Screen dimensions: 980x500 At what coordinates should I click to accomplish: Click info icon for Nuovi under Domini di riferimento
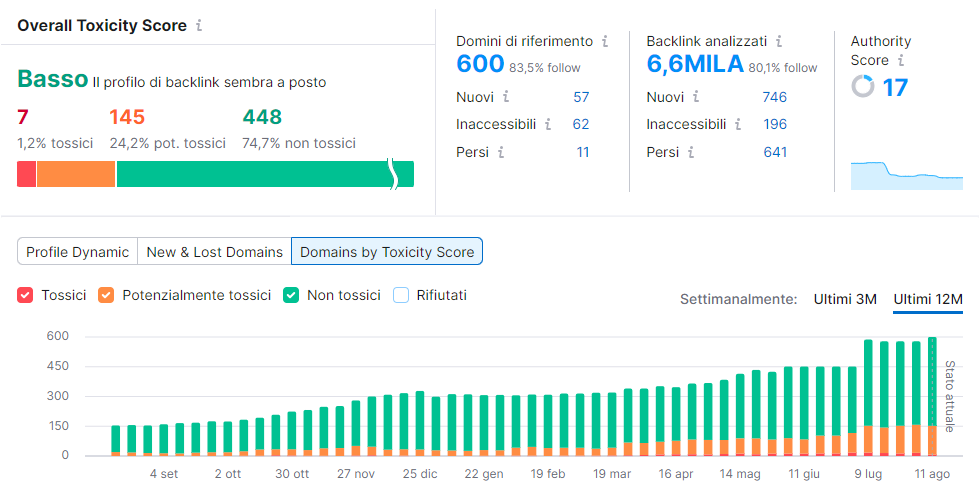(506, 97)
